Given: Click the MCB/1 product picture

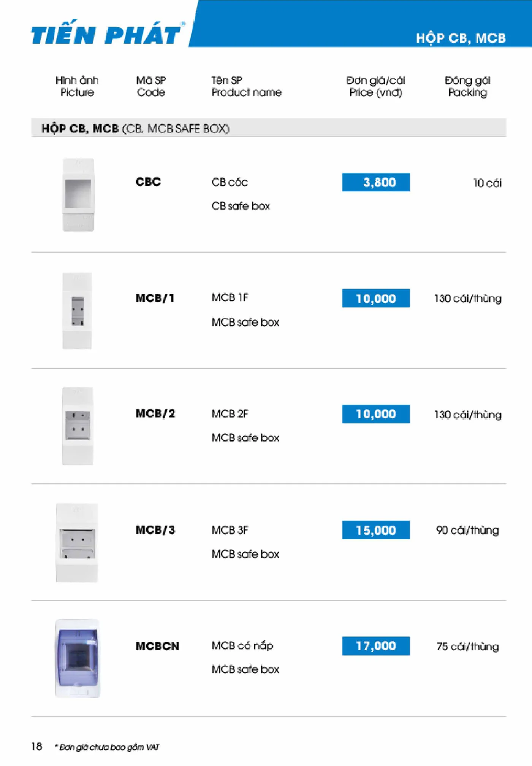Looking at the screenshot, I should coord(77,310).
